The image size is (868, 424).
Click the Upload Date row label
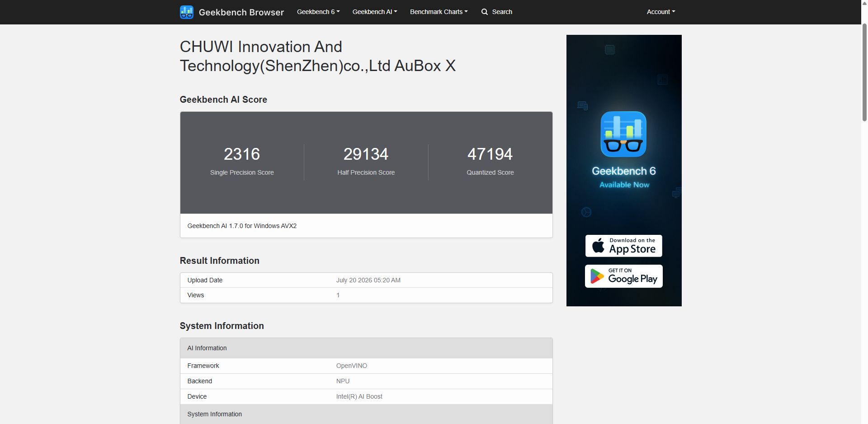205,280
